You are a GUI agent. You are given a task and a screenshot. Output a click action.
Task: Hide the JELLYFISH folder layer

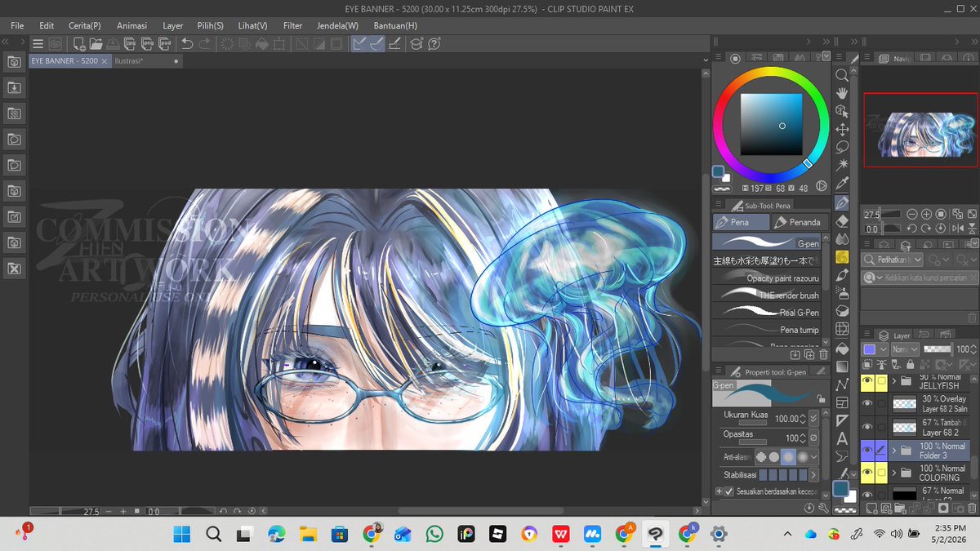tap(867, 380)
